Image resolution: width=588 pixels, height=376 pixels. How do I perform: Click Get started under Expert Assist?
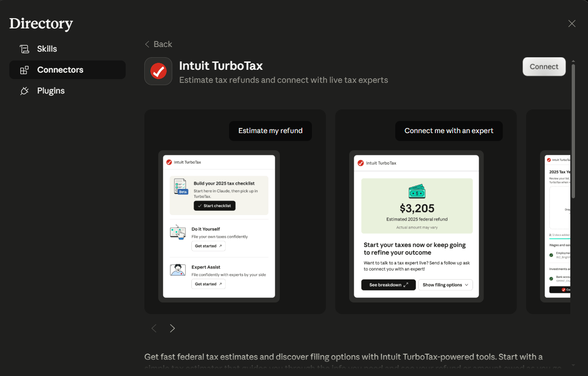pos(209,284)
